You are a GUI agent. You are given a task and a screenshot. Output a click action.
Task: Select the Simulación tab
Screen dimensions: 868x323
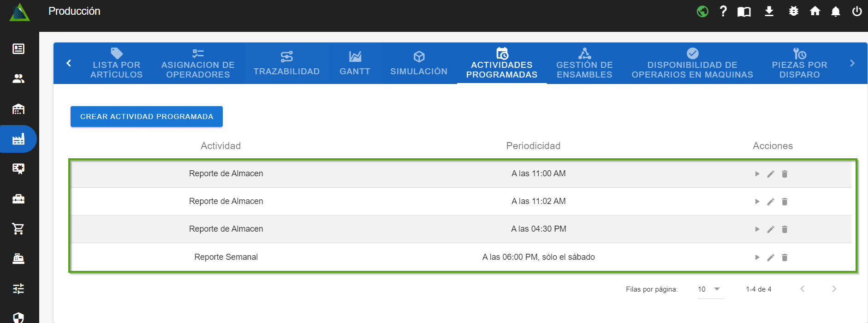coord(419,63)
